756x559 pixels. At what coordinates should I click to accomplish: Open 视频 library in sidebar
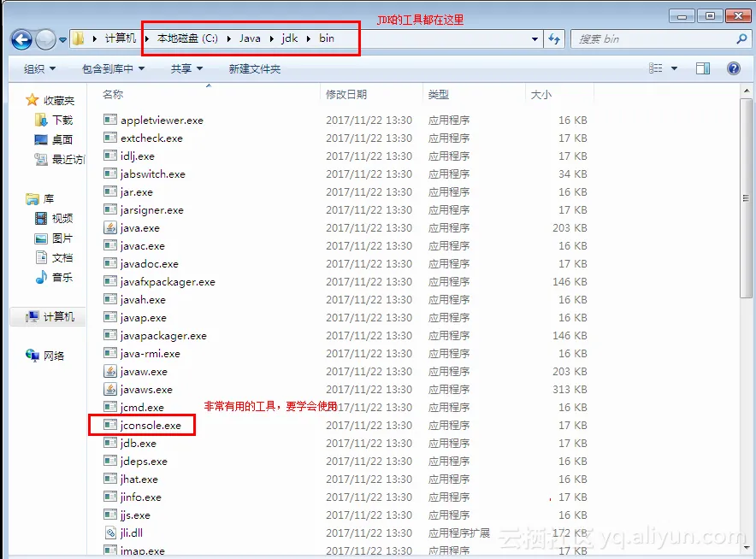coord(54,218)
